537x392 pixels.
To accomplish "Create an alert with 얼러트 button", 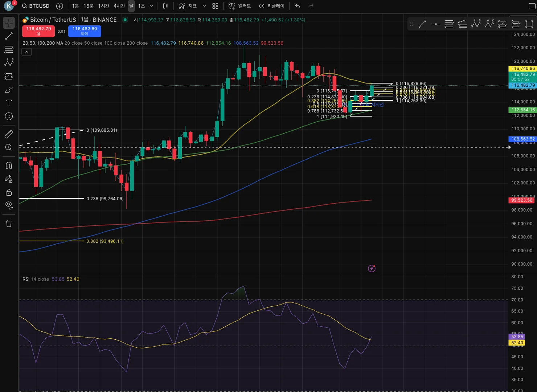I will tap(239, 6).
